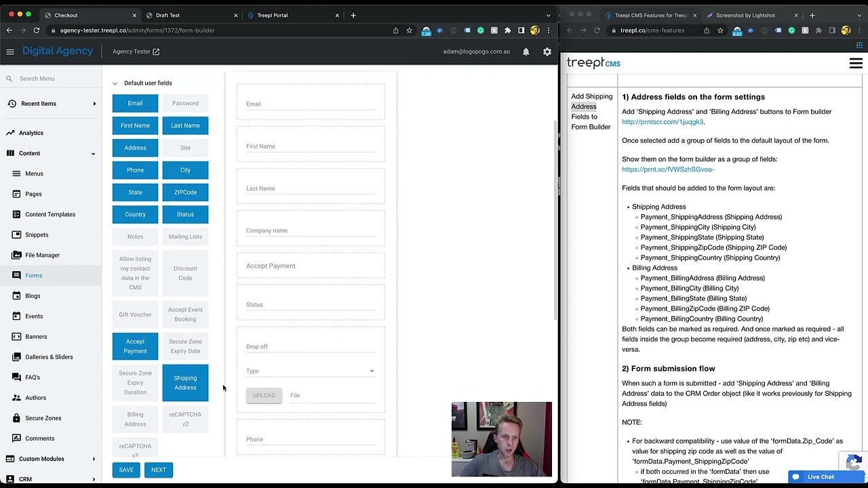The image size is (868, 488).
Task: Click the Authors sidebar icon
Action: click(16, 398)
